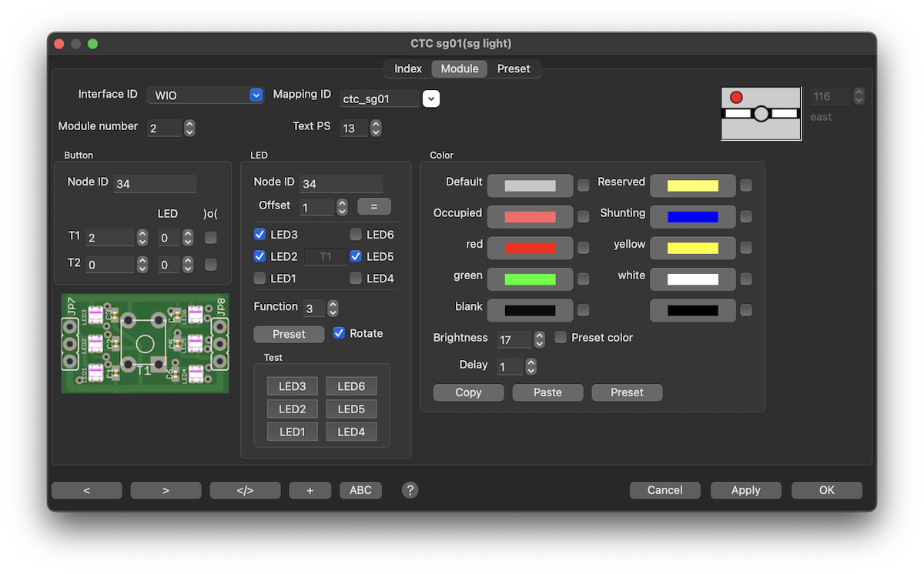924x574 pixels.
Task: Click the Occupied color swatch
Action: tap(530, 217)
